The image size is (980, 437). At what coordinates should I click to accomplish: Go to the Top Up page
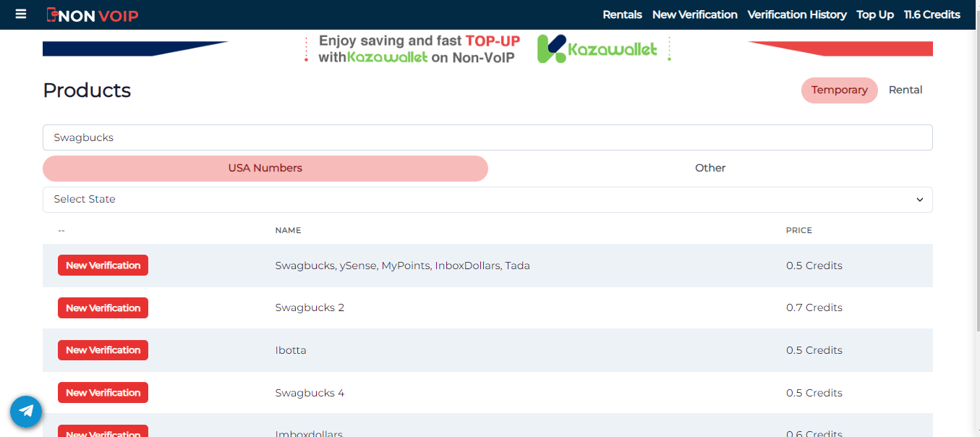(x=875, y=14)
